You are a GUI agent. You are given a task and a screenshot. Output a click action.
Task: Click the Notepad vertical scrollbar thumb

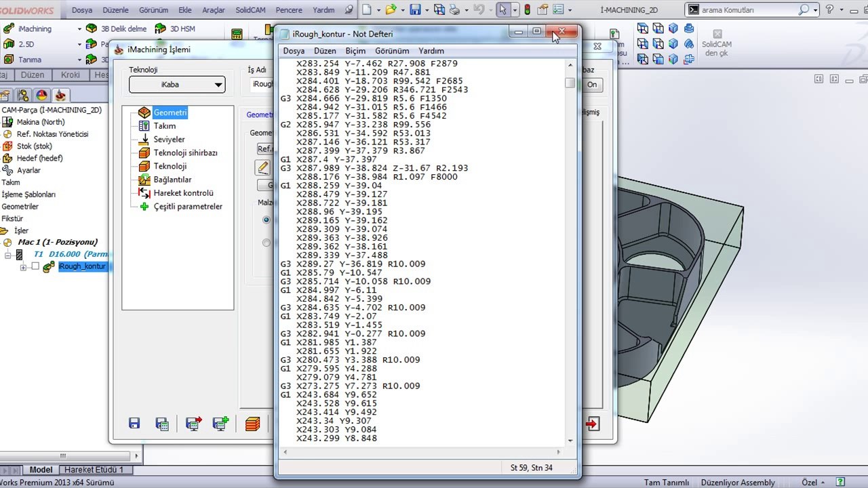(x=570, y=83)
